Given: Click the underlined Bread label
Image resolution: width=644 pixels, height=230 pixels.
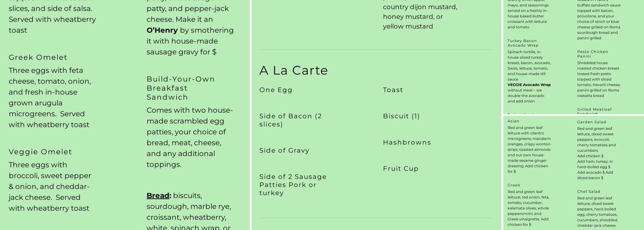Looking at the screenshot, I should [158, 196].
